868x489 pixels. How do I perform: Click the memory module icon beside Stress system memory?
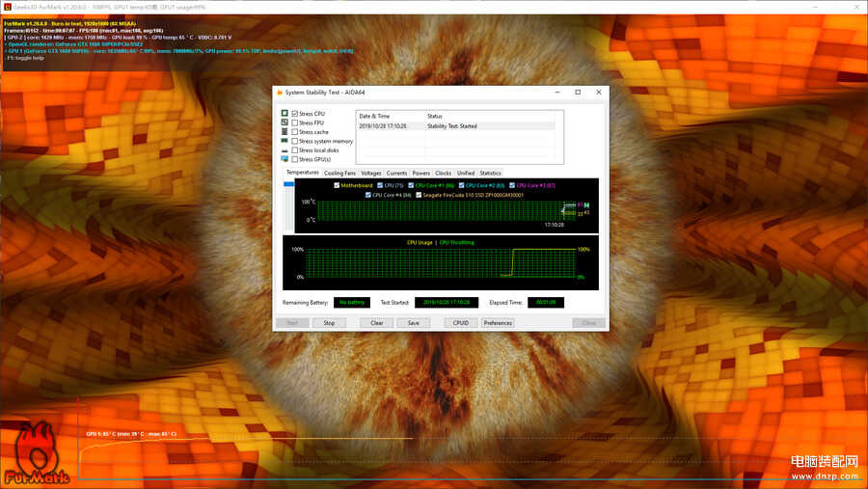tap(285, 141)
